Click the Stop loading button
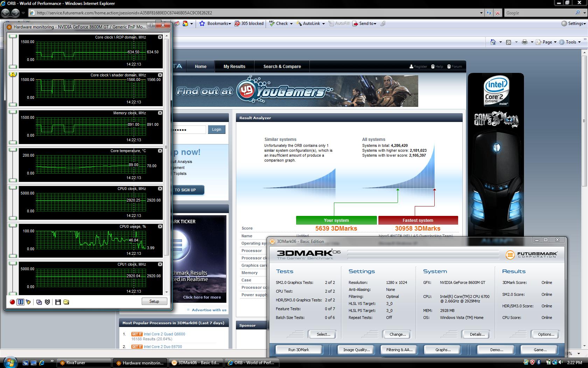Screen dimensions: 588x368 click(497, 13)
